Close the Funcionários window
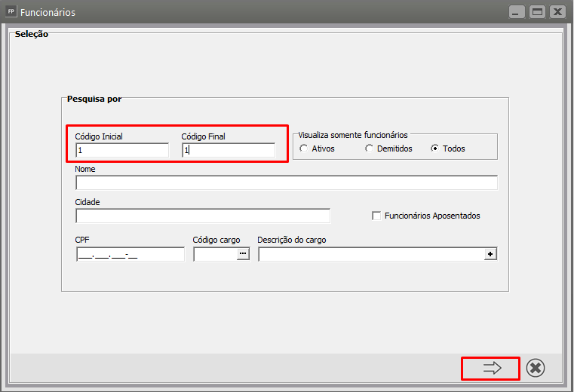 point(557,12)
